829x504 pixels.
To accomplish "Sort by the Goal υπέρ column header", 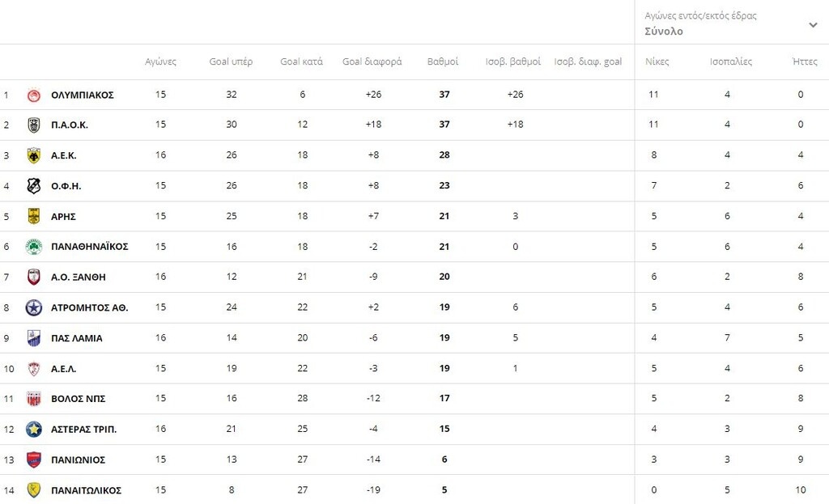I will click(231, 62).
